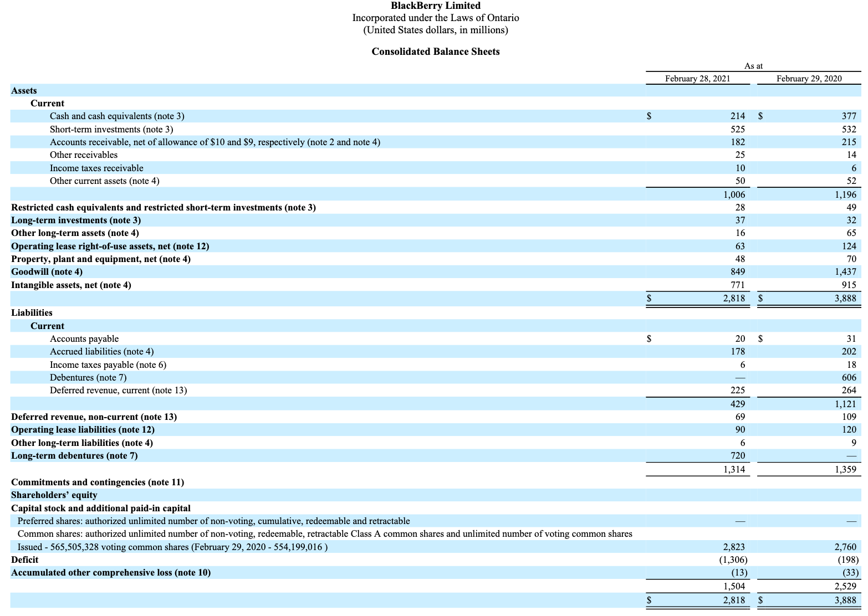Click the February 29, 2020 column header
The width and height of the screenshot is (868, 616).
809,79
